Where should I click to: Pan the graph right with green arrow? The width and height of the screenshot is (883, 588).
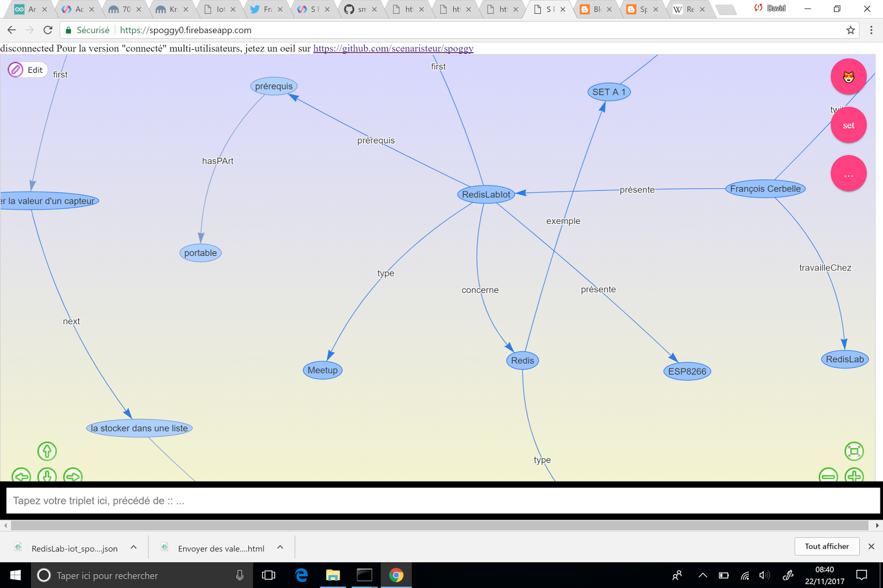(73, 475)
